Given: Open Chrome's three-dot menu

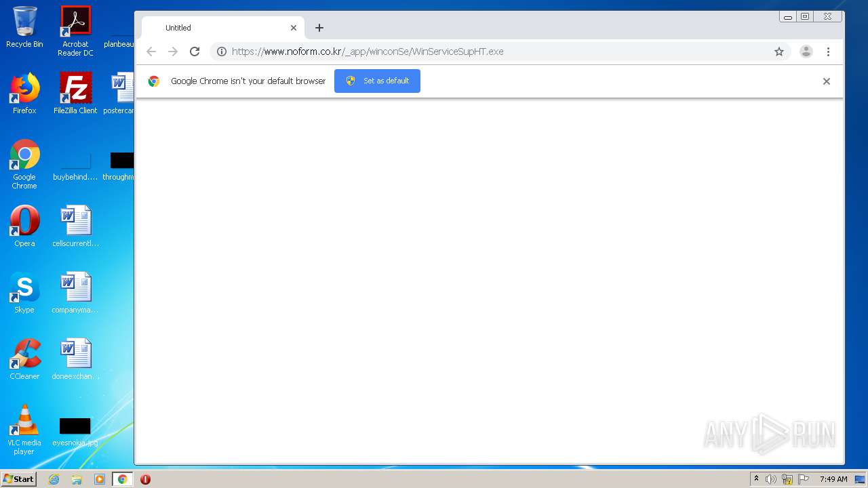Looking at the screenshot, I should pos(828,52).
